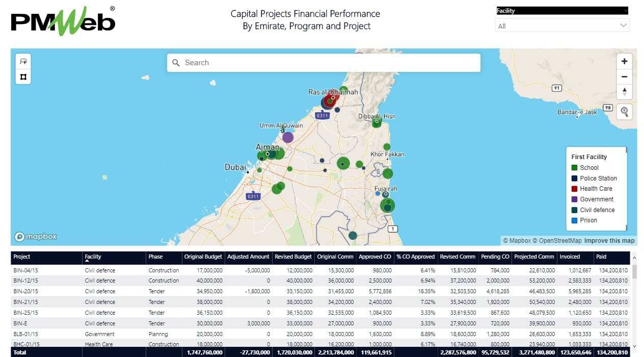
Task: Select the rectangle selection tool on the map
Action: tap(23, 76)
